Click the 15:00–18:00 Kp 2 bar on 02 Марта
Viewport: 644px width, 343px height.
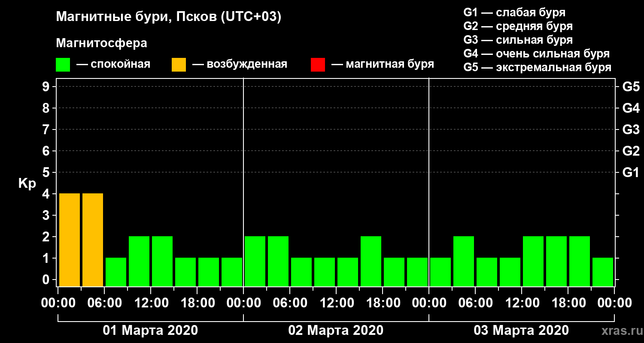click(371, 261)
